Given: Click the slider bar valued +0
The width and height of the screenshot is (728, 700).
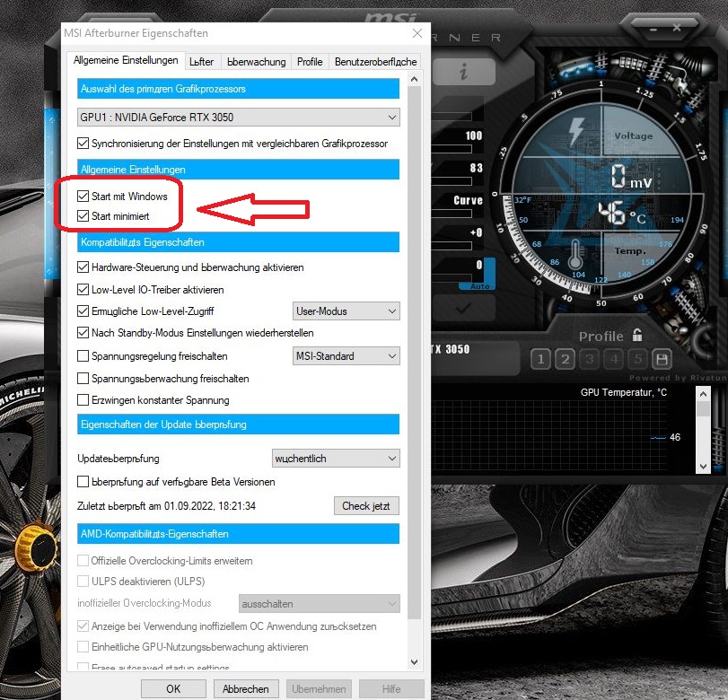Looking at the screenshot, I should pyautogui.click(x=452, y=246).
